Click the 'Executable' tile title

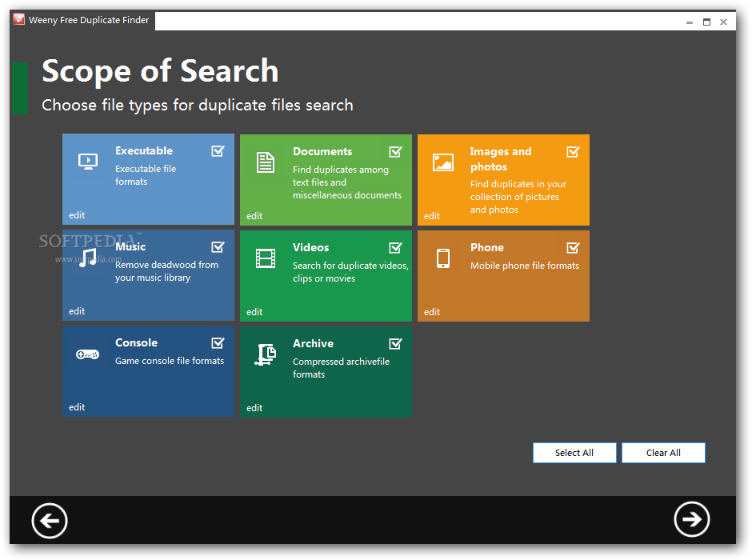click(144, 150)
